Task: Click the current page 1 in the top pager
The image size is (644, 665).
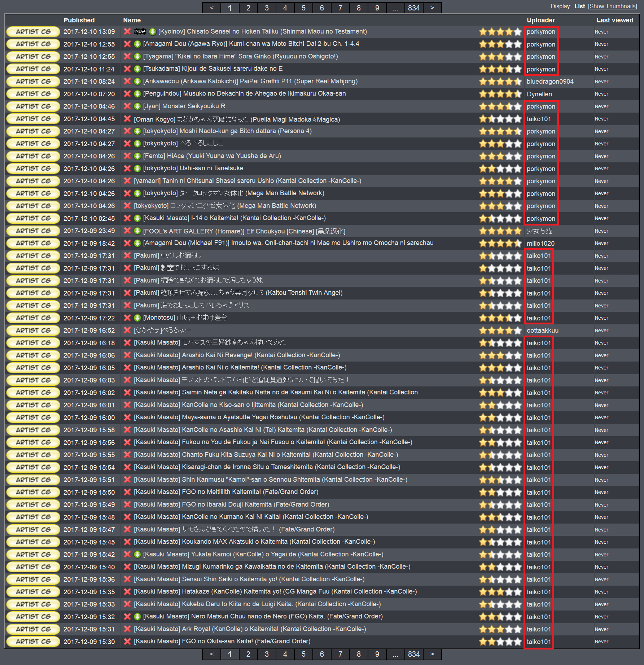Action: (x=230, y=8)
